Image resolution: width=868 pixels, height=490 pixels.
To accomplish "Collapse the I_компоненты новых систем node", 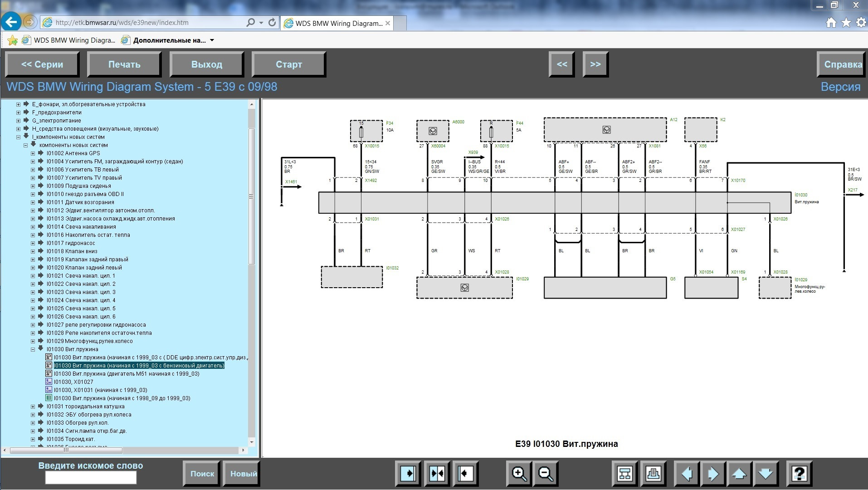I will pyautogui.click(x=18, y=137).
